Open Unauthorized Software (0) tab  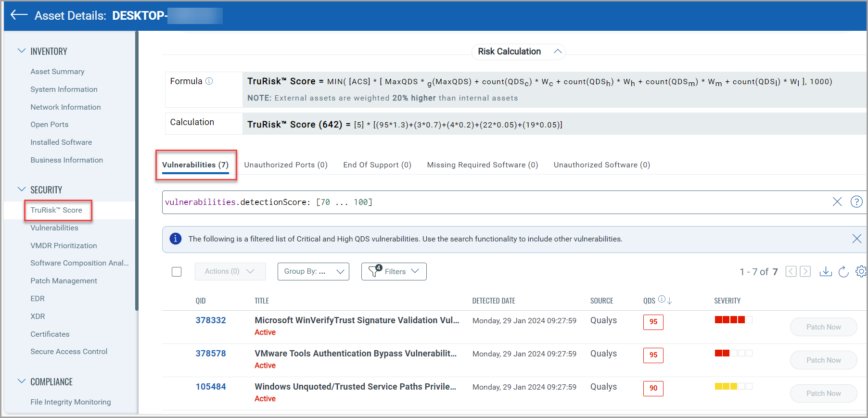(x=602, y=165)
